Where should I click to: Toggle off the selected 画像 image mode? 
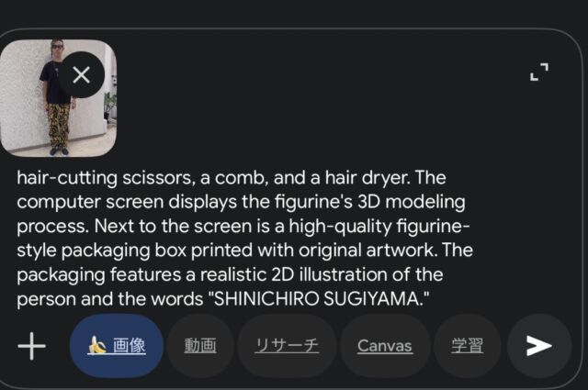click(117, 345)
